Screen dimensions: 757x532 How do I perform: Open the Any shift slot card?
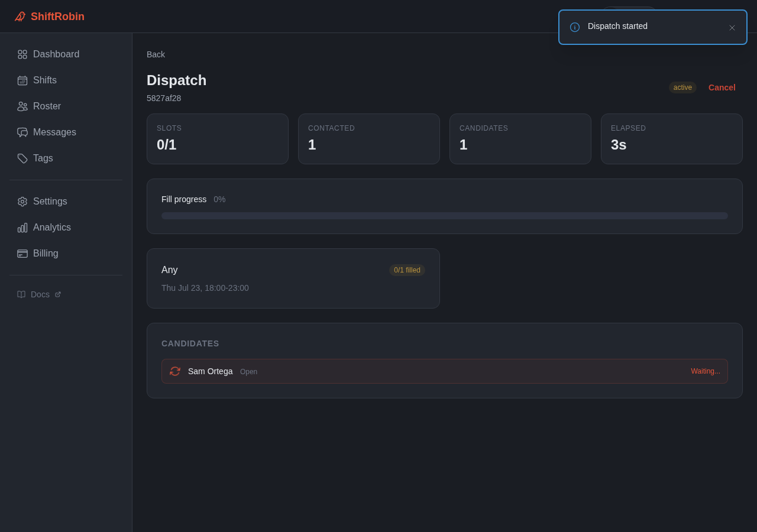[x=293, y=278]
